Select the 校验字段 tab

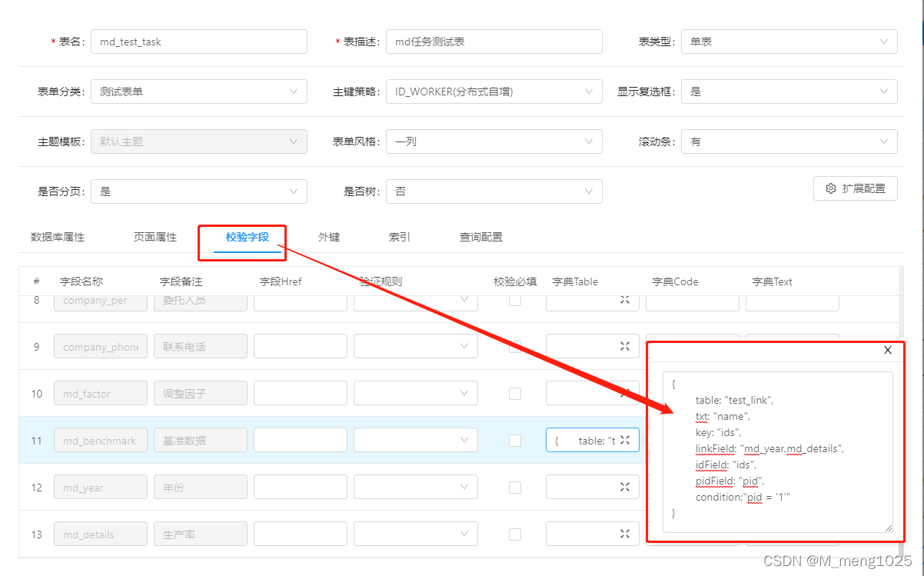(248, 237)
